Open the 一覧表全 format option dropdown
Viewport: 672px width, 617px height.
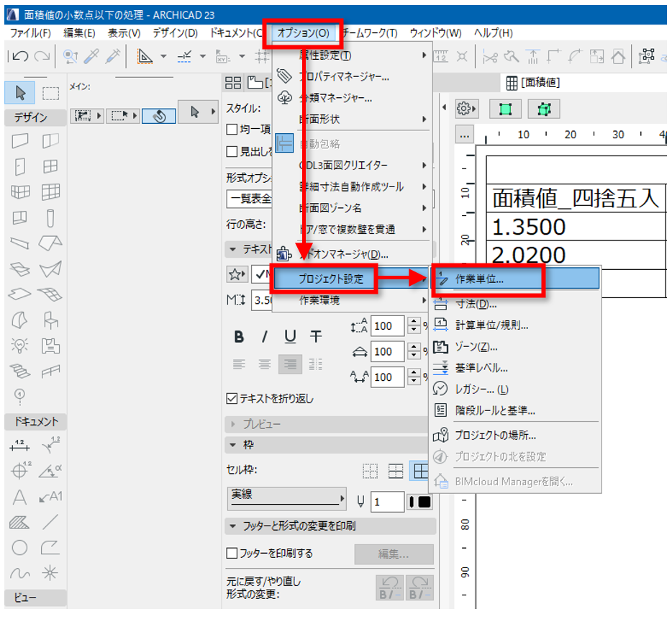pos(250,199)
